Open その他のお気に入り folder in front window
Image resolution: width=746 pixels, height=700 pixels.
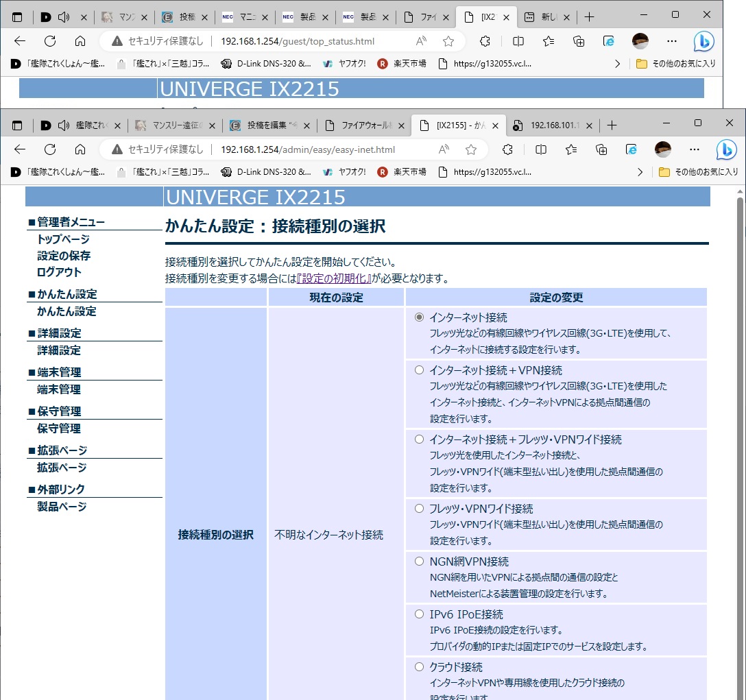[x=699, y=172]
